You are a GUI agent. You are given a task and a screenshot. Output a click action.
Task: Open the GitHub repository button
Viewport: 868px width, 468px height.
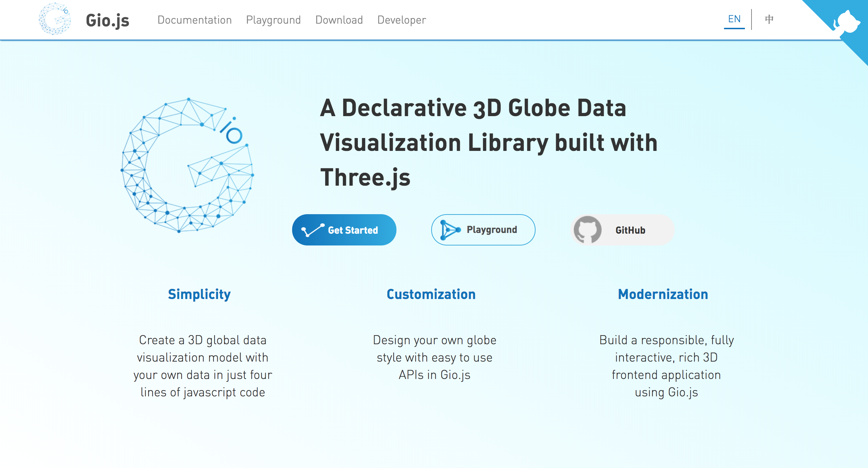tap(622, 229)
